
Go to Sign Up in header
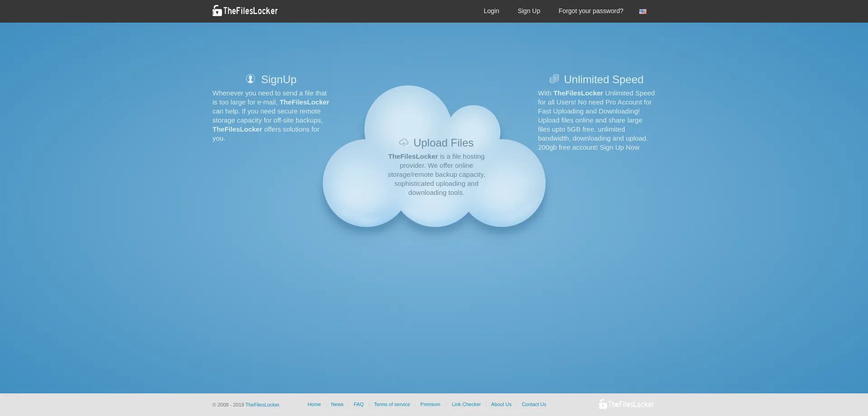pos(529,11)
